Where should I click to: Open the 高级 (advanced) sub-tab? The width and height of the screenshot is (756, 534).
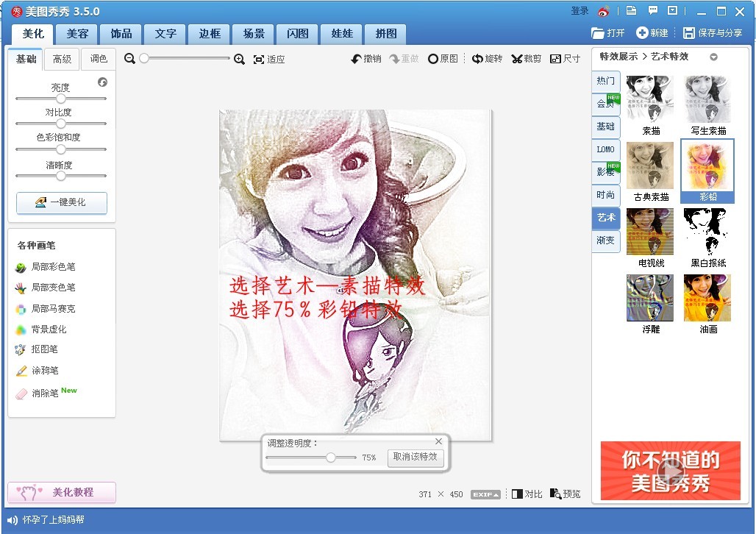click(x=63, y=59)
